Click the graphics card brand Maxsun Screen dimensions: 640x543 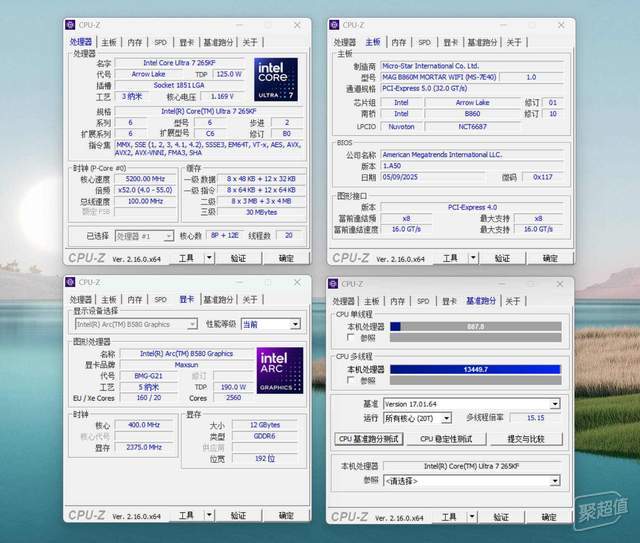[x=186, y=365]
